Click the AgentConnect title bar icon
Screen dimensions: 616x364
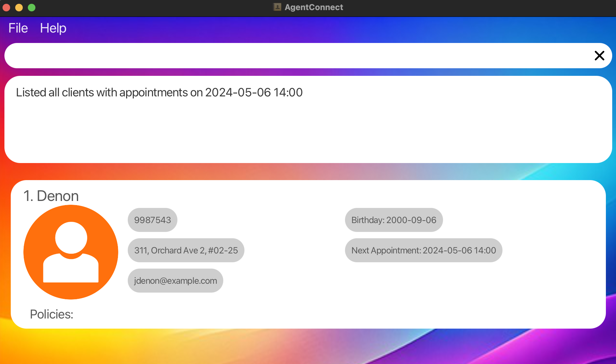(277, 7)
